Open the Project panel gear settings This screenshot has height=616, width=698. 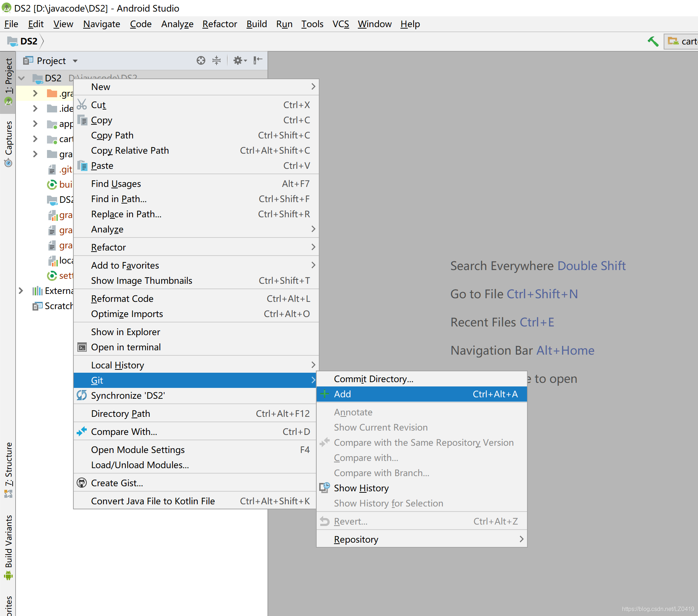click(x=240, y=60)
